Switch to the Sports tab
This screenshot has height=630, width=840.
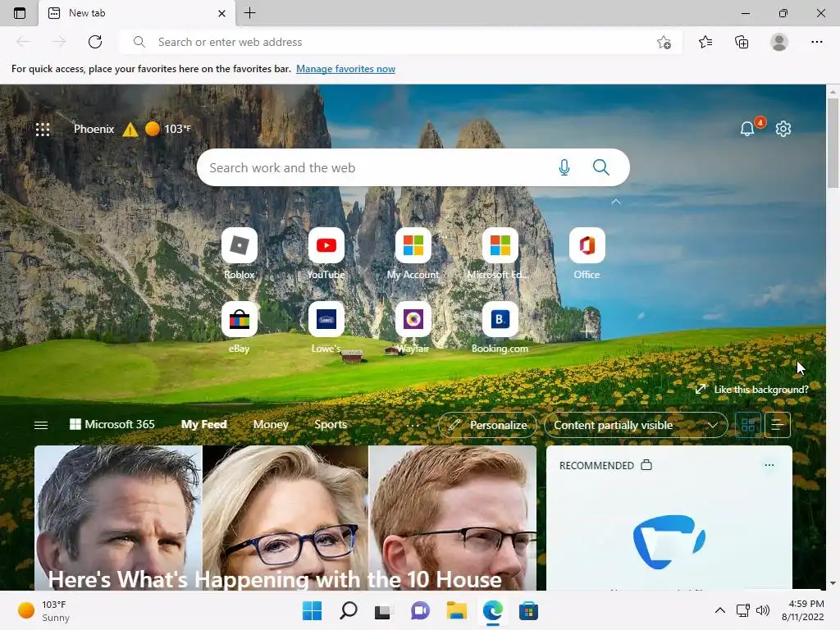point(331,424)
